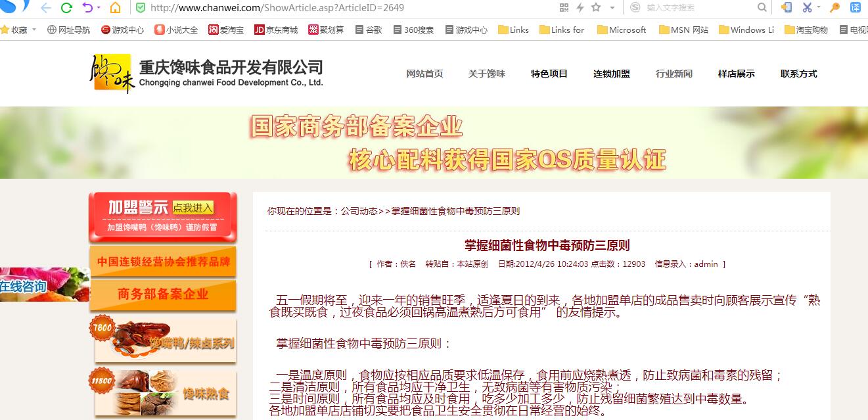Open the 连锁加盟 navigation menu item
868x420 pixels.
[611, 74]
